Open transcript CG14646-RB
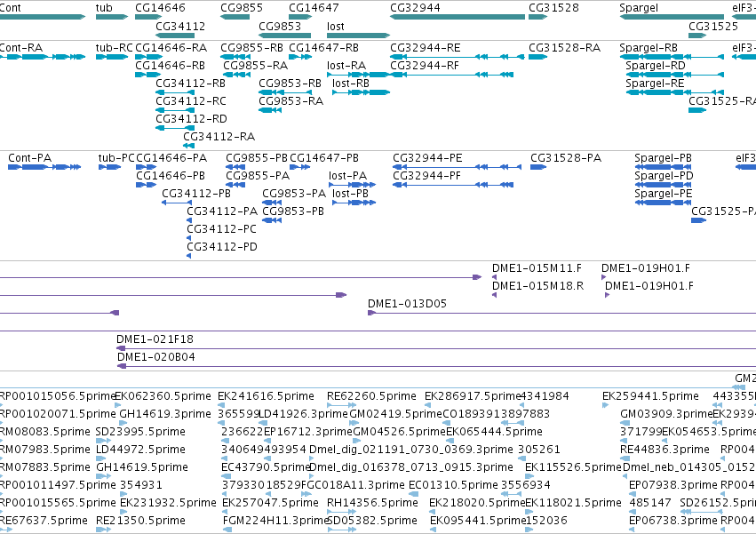Viewport: 756px width, 534px height. pos(148,75)
